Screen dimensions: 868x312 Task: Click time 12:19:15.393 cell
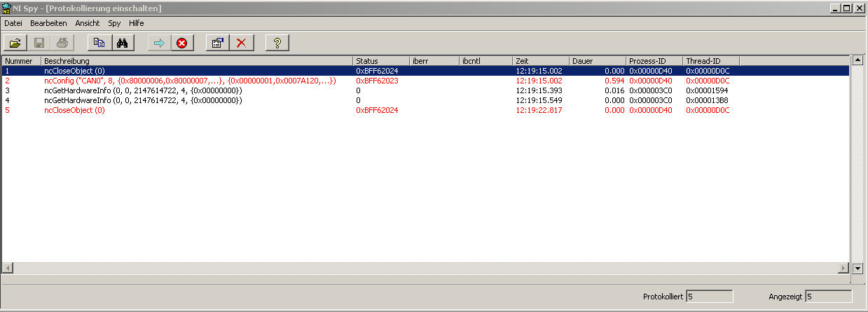pos(539,90)
